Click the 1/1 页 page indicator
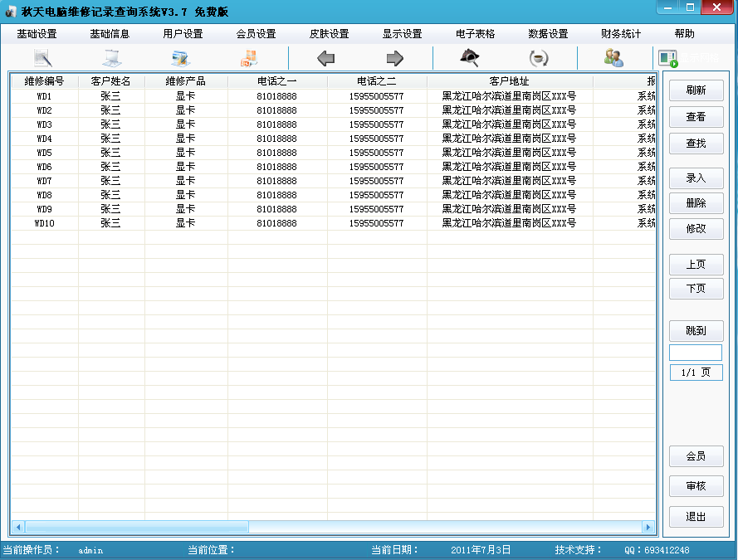Image resolution: width=738 pixels, height=560 pixels. [696, 373]
